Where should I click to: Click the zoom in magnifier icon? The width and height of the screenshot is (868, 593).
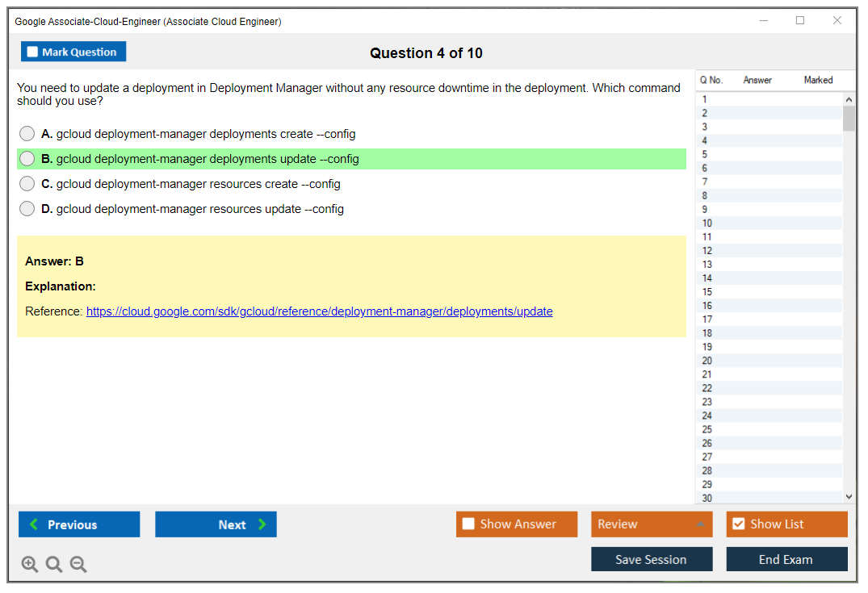pos(30,565)
